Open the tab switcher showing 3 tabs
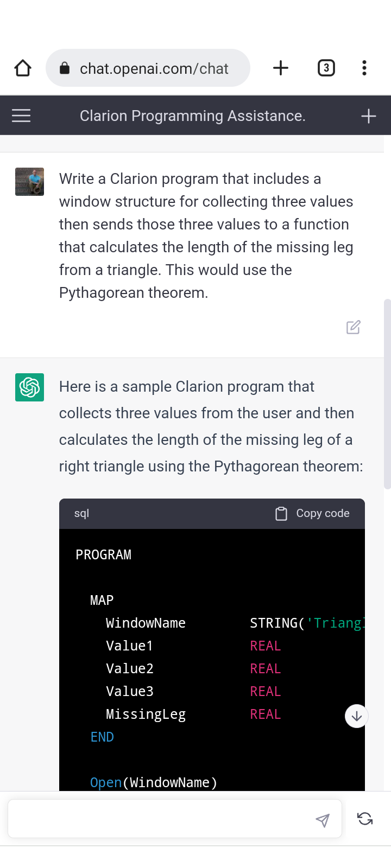Image resolution: width=391 pixels, height=868 pixels. (x=326, y=68)
